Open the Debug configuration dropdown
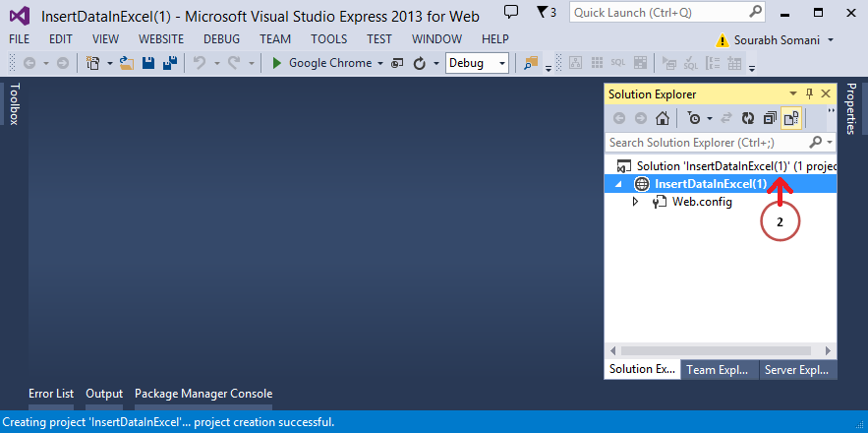This screenshot has width=868, height=433. pos(478,63)
